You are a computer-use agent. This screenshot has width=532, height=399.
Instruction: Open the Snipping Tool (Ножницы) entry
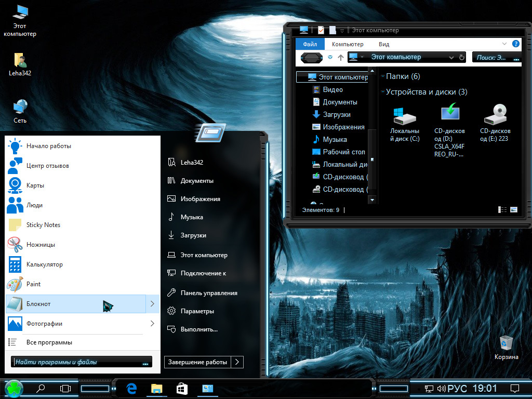(41, 245)
